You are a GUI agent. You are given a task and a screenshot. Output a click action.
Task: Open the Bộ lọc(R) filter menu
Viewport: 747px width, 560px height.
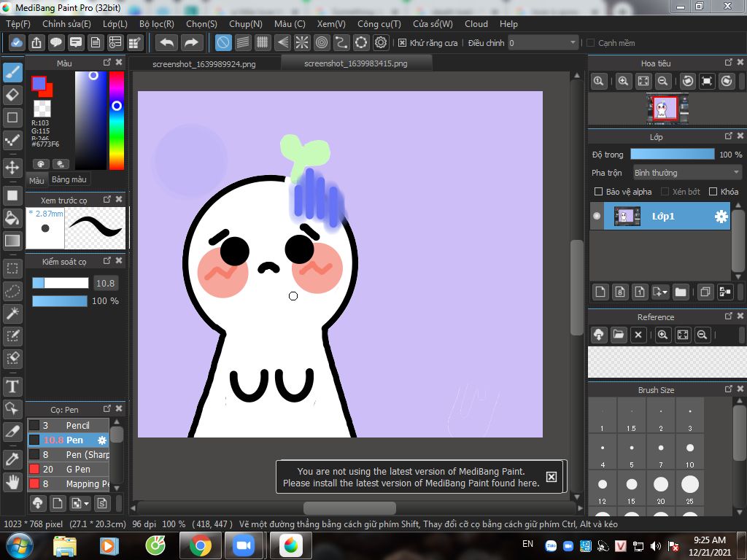[157, 24]
